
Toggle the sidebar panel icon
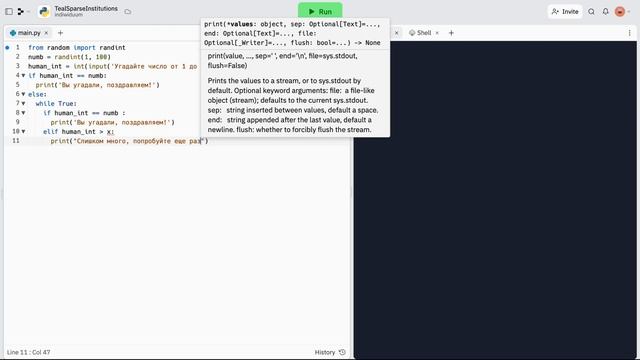click(9, 12)
